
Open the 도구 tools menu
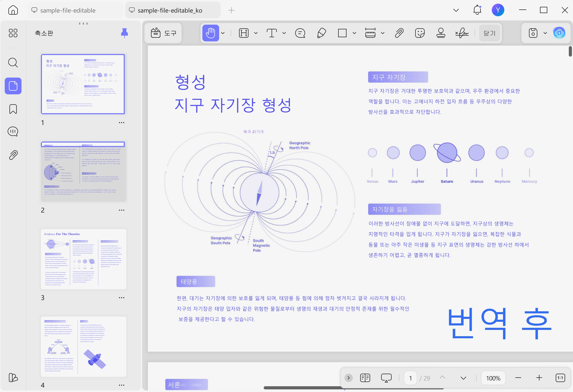(x=163, y=33)
